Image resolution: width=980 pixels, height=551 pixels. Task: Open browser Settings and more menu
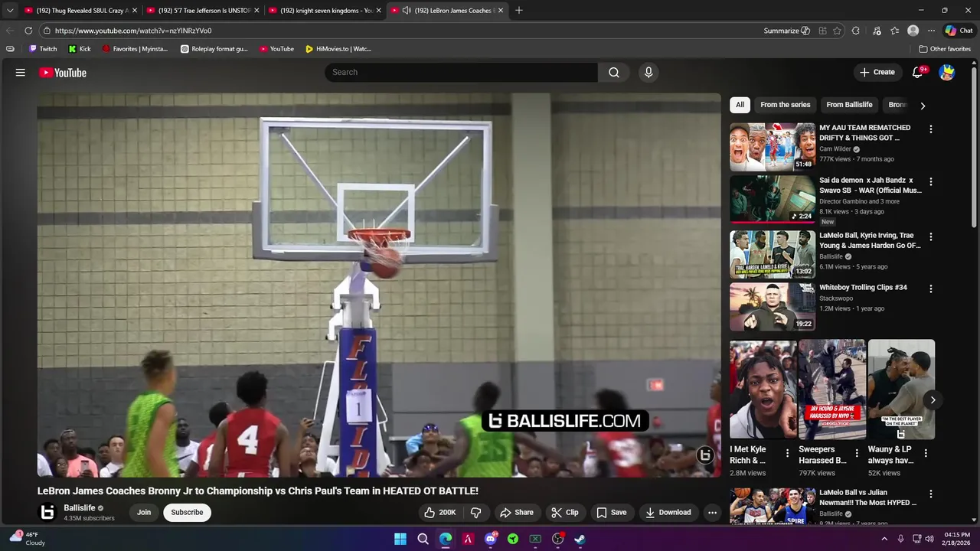click(x=931, y=31)
